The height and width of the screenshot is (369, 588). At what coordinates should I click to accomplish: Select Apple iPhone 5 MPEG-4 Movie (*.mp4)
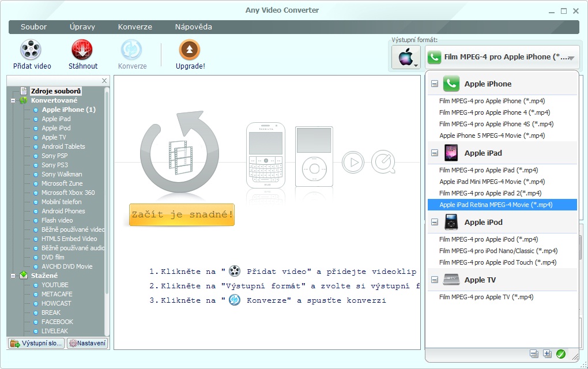492,135
